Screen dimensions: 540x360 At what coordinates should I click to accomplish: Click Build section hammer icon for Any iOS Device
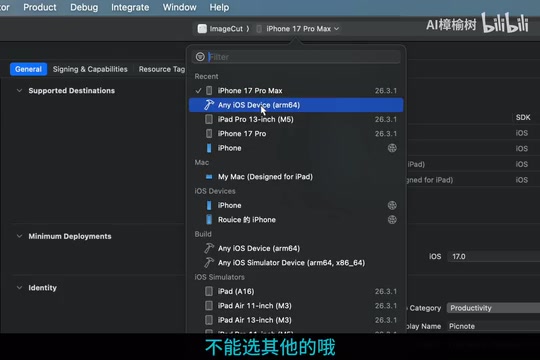pos(209,248)
